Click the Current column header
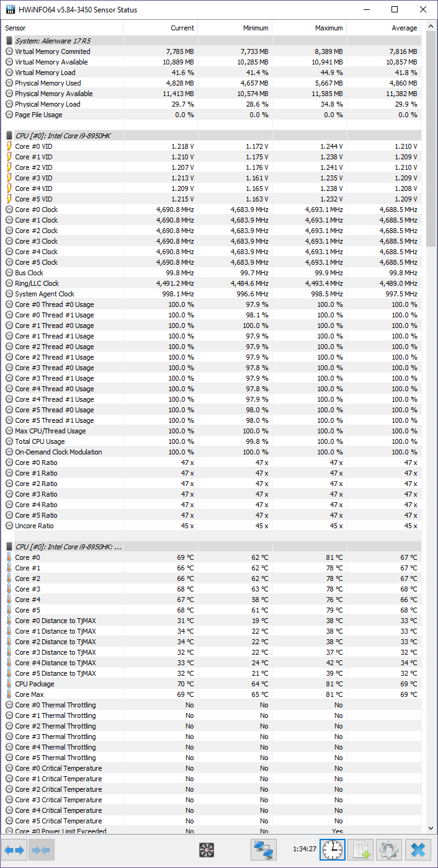This screenshot has width=438, height=868. click(160, 28)
